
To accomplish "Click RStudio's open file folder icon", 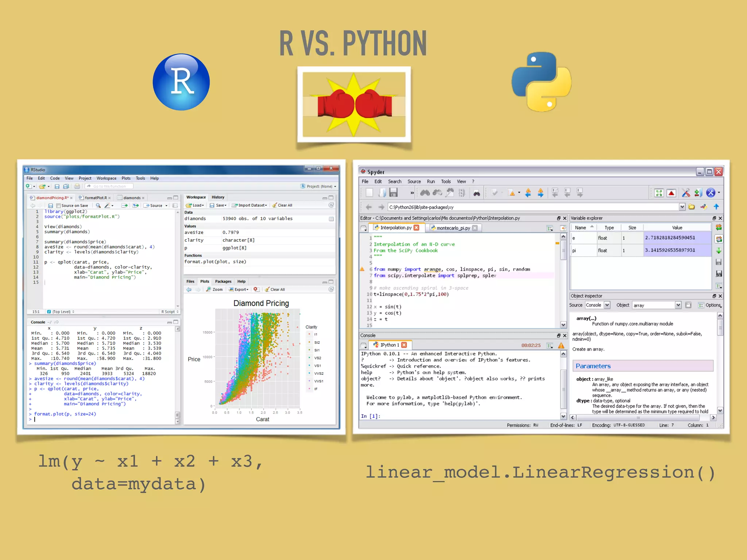I will point(43,186).
